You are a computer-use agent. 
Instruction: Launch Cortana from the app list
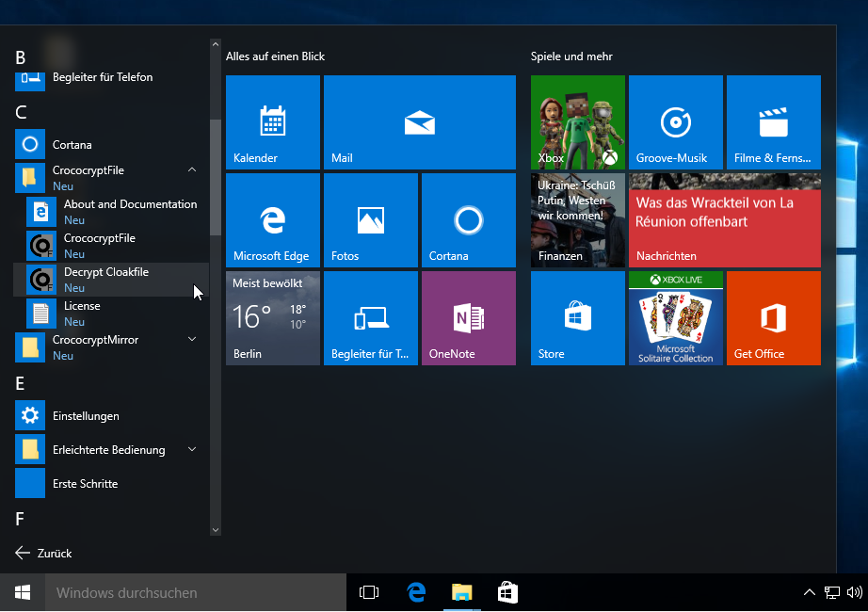[111, 145]
